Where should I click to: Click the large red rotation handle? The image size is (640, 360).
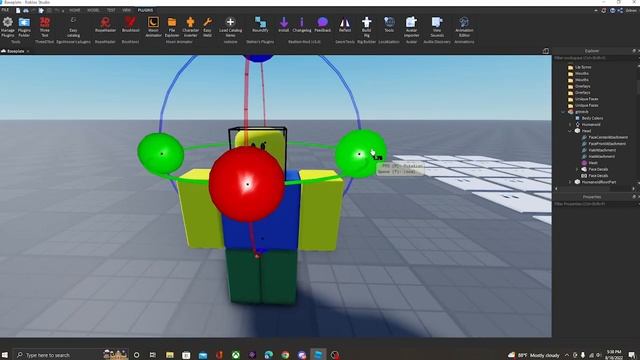coord(247,184)
